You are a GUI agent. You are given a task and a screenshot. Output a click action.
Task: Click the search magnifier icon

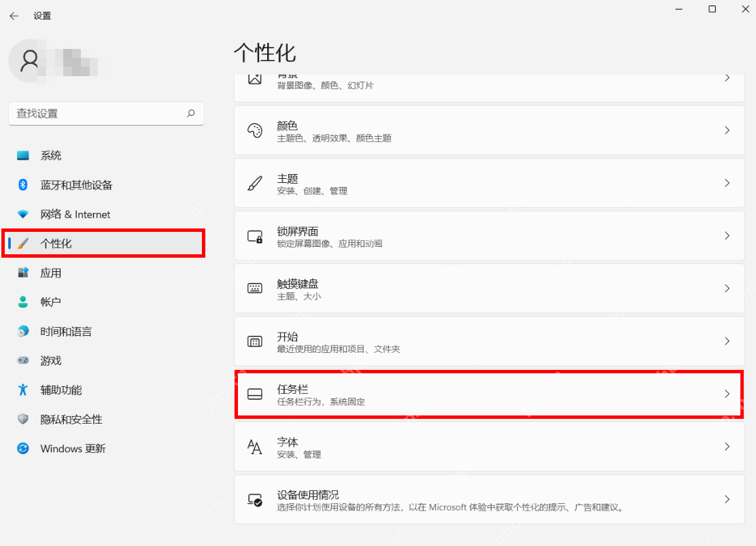pyautogui.click(x=191, y=114)
